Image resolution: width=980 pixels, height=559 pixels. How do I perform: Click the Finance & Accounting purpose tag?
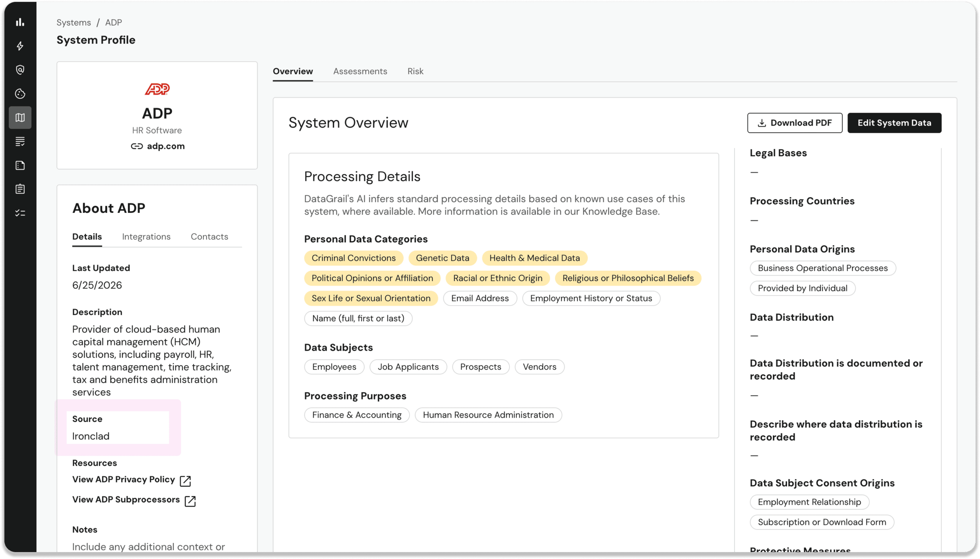(x=357, y=415)
